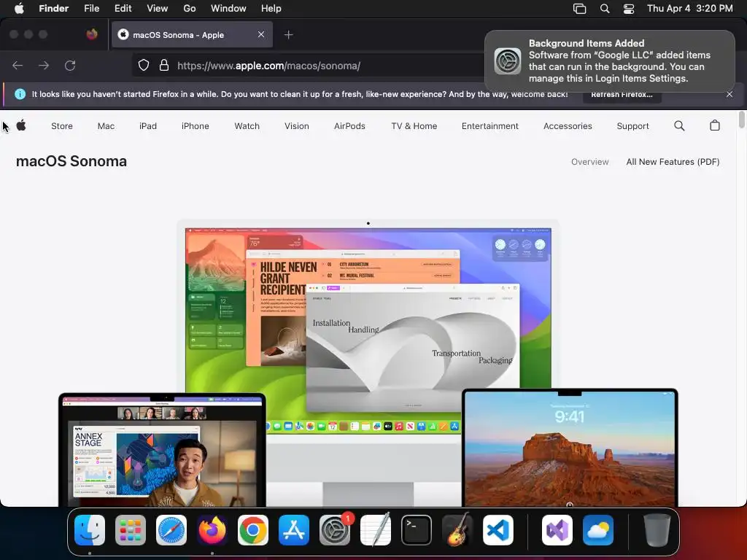The height and width of the screenshot is (560, 747).
Task: Click the Firefox back arrow button
Action: (18, 65)
